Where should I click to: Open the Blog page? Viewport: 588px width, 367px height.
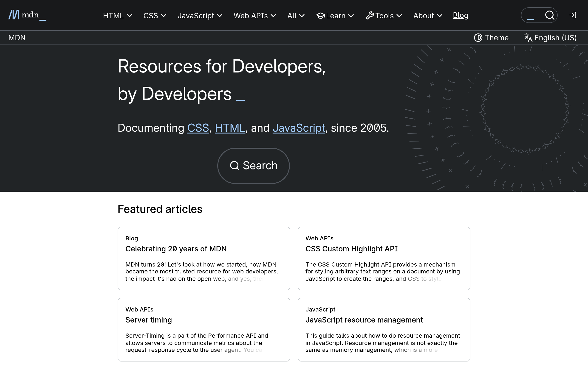(x=461, y=15)
